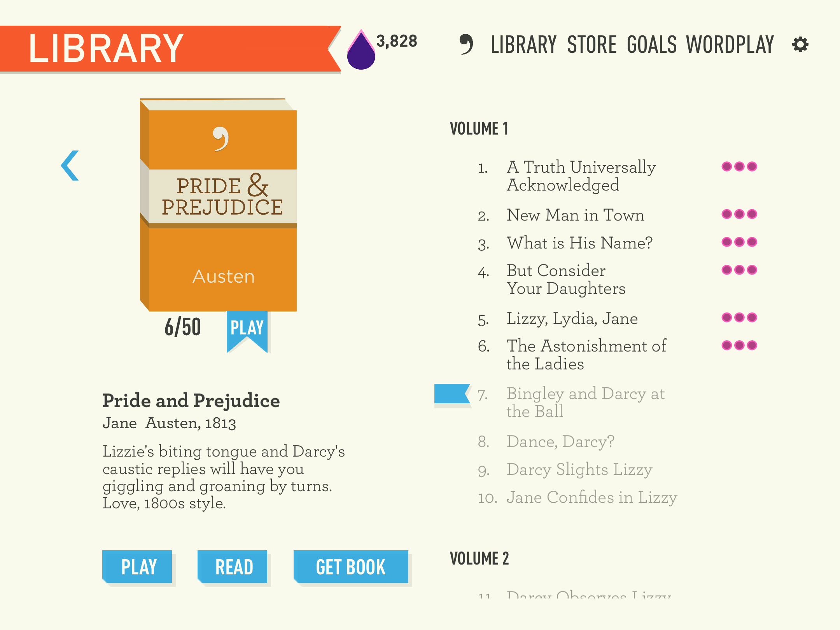Tap the three pink dots for chapter 1
Screen dimensions: 840x630
739,167
